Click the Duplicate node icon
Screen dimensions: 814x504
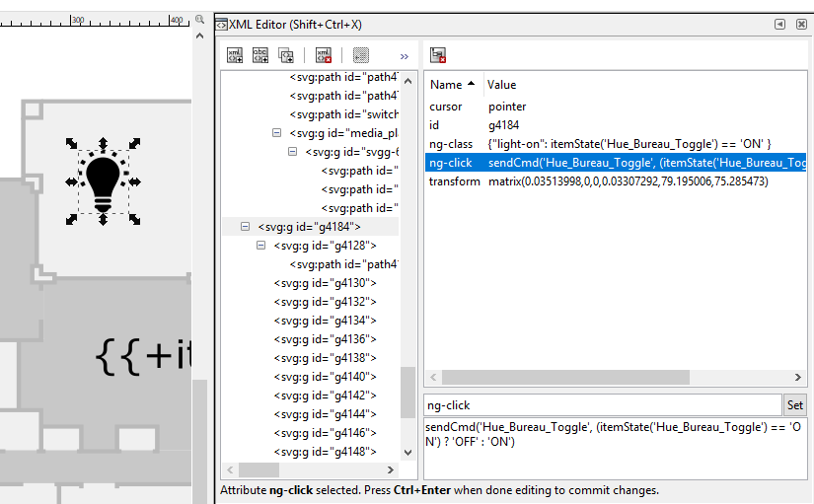click(x=286, y=56)
